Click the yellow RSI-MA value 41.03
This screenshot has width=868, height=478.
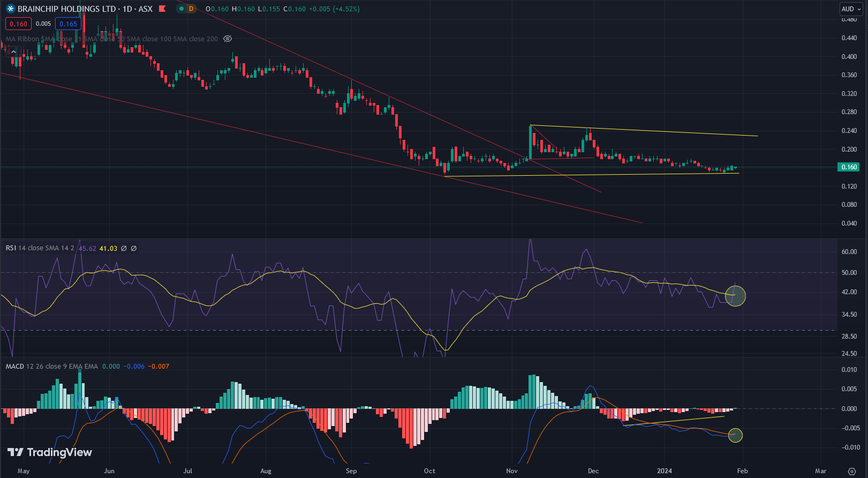108,248
